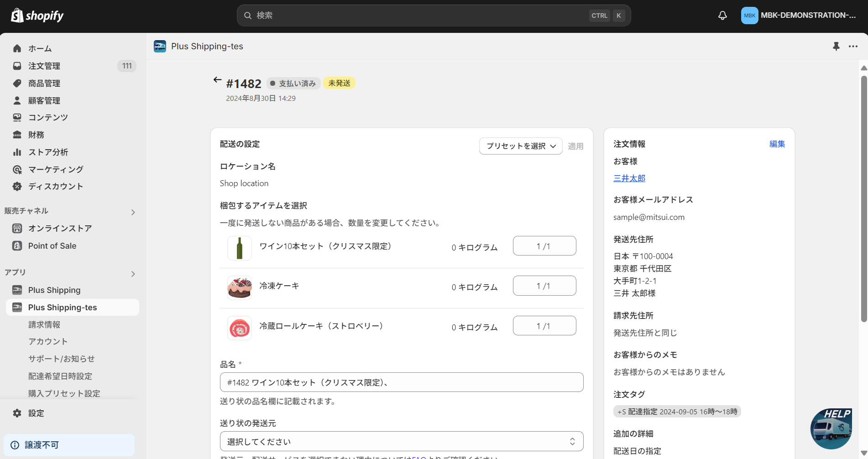The image size is (868, 459).
Task: Open サポート/お知らせ submenu item
Action: coord(62,359)
